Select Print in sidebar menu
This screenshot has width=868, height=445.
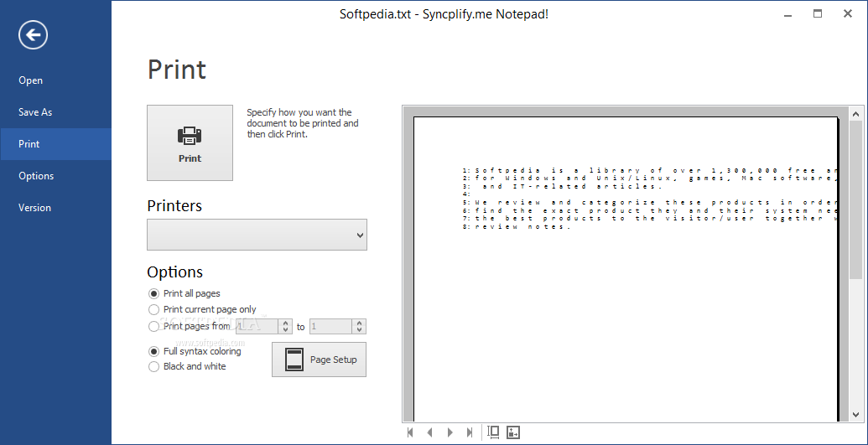point(55,144)
